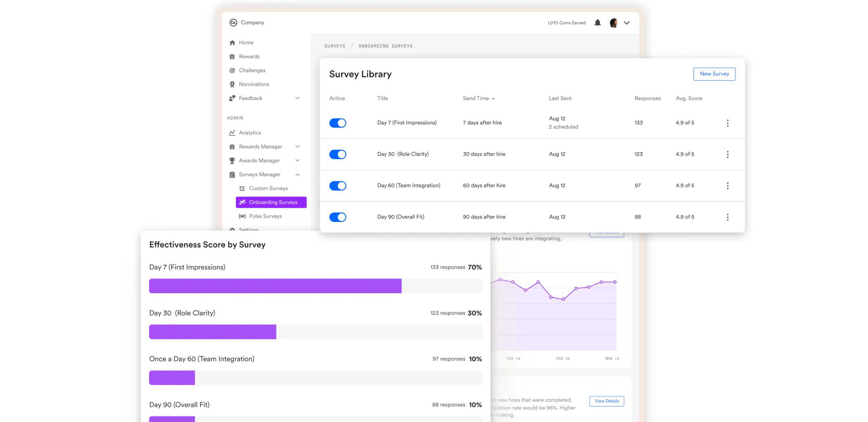Open more options for Day 30 survey
868x422 pixels.
(727, 155)
